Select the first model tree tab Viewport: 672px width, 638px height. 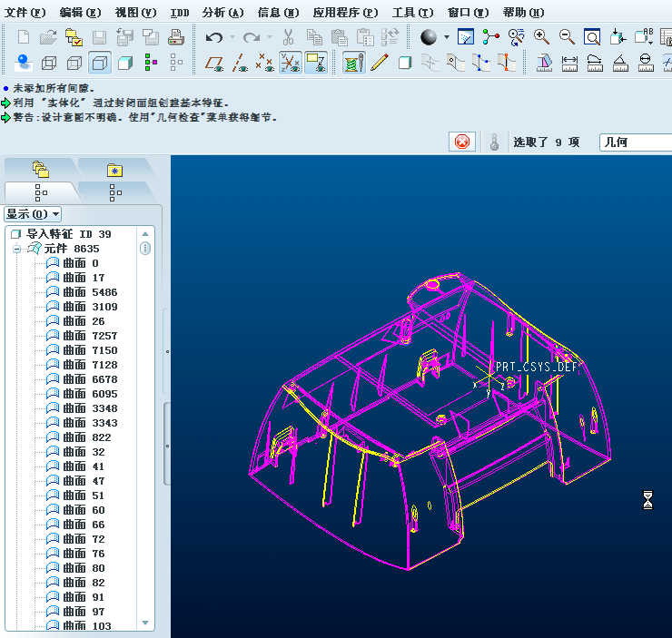[41, 192]
